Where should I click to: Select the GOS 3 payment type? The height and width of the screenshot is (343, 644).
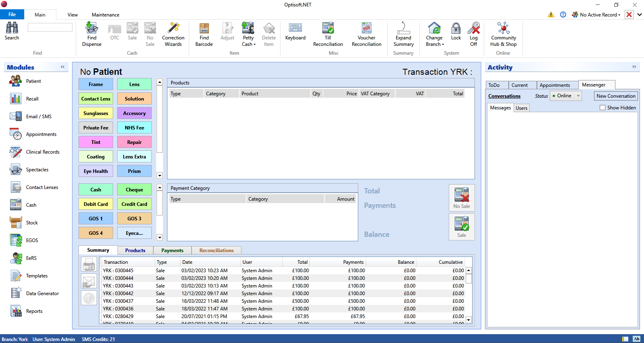coord(134,219)
